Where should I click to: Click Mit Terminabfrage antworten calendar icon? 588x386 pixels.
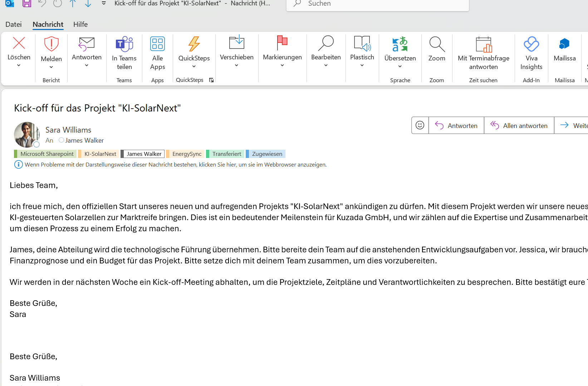click(x=484, y=44)
